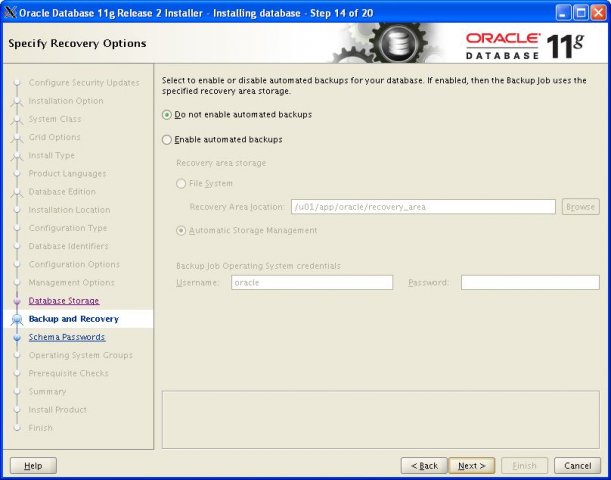Click Schema Passwords step bullet icon
611x480 pixels.
(17, 337)
